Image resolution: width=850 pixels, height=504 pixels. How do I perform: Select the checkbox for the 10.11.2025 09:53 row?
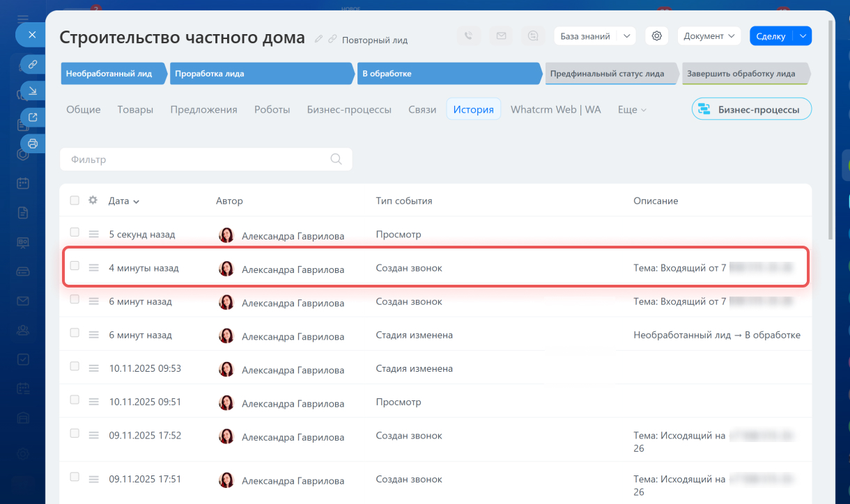point(75,366)
